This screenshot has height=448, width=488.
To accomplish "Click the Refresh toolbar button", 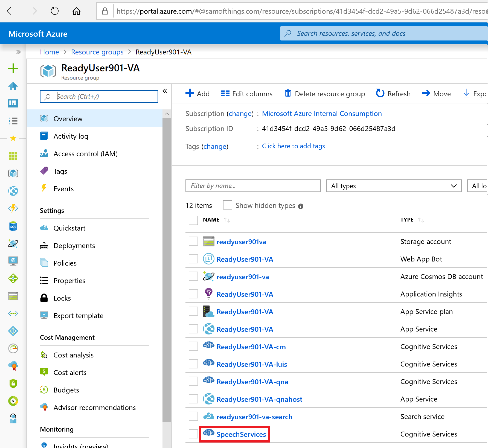I will 393,94.
